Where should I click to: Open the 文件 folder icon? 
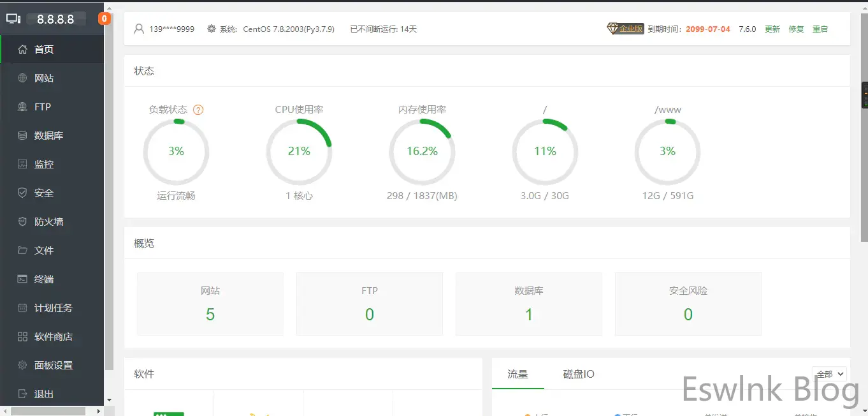[22, 250]
